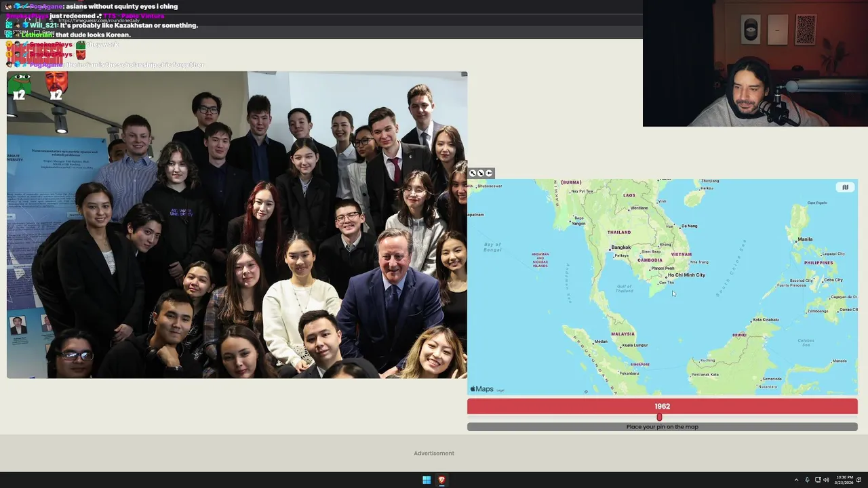The image size is (868, 488).
Task: Click the MALAYSIA country label
Action: (623, 333)
